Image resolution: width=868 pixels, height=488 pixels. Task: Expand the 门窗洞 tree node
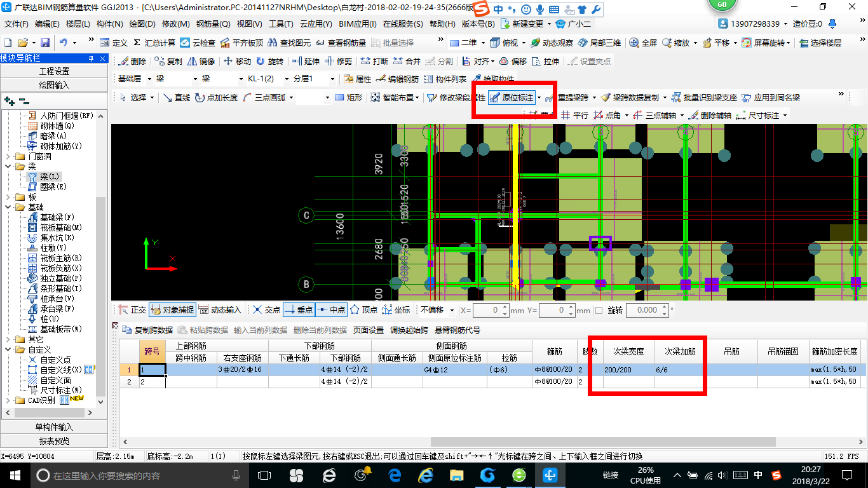(8, 156)
